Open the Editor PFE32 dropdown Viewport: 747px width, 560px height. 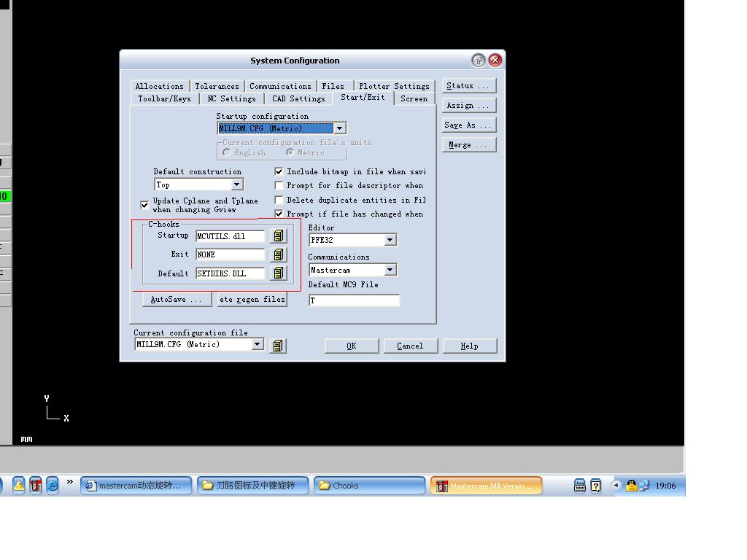tap(390, 239)
